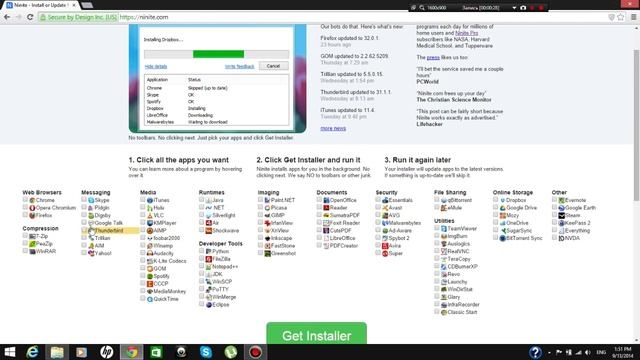This screenshot has width=640, height=360.
Task: Click the 'Firefox updated to 32.0.1' news text
Action: (349, 38)
